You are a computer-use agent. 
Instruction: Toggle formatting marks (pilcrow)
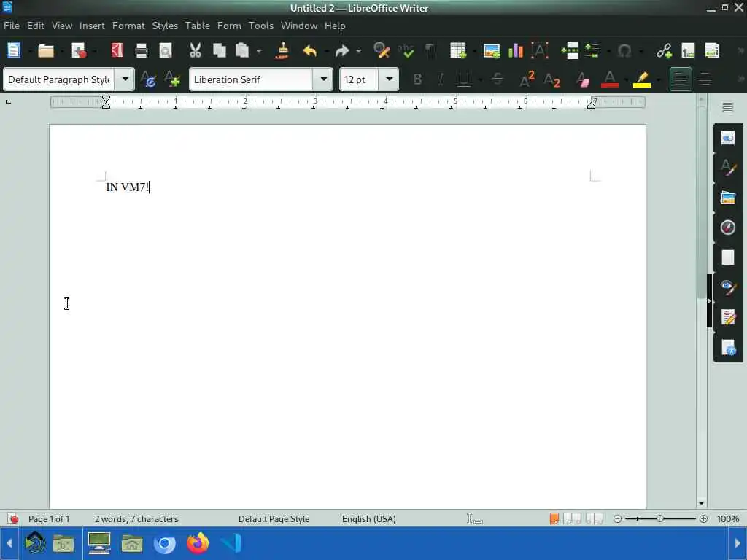pyautogui.click(x=430, y=50)
